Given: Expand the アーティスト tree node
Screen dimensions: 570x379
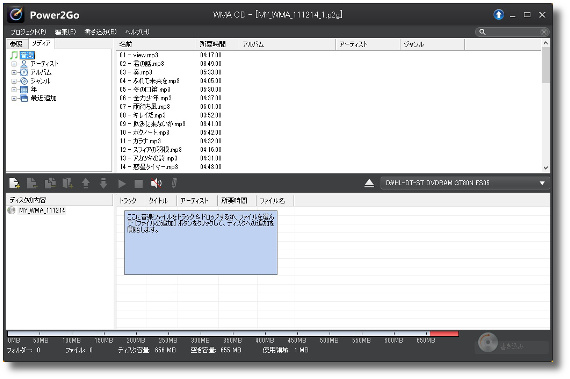Looking at the screenshot, I should [14, 64].
